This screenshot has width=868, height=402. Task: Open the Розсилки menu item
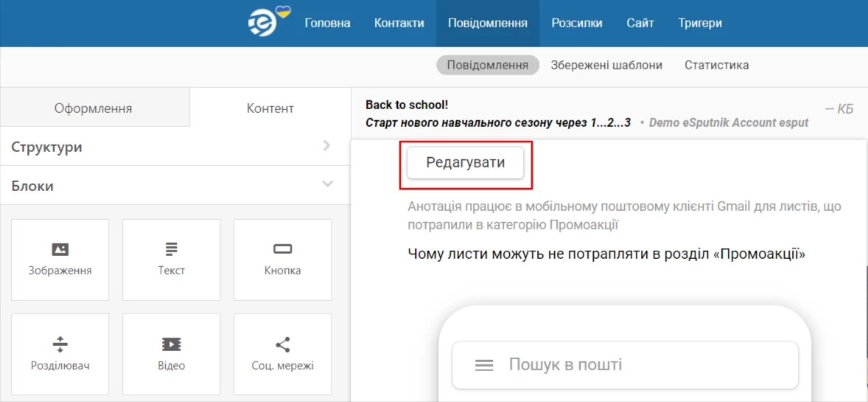coord(577,24)
